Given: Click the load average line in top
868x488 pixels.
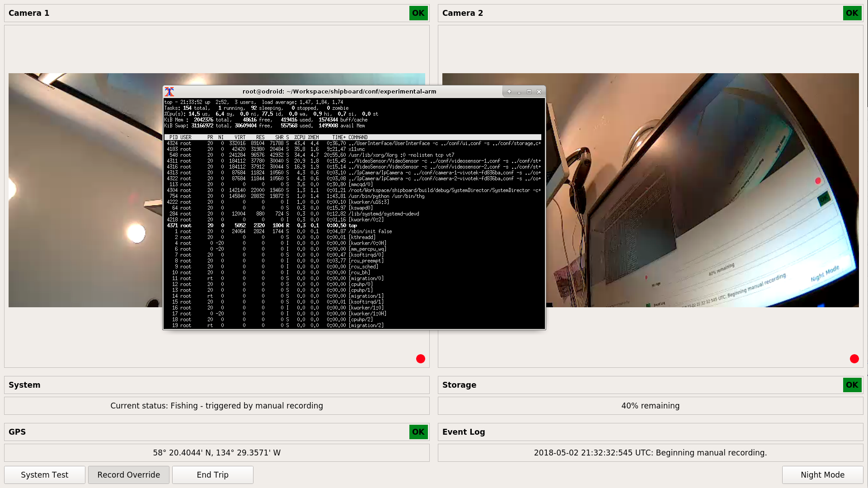Looking at the screenshot, I should [x=254, y=102].
